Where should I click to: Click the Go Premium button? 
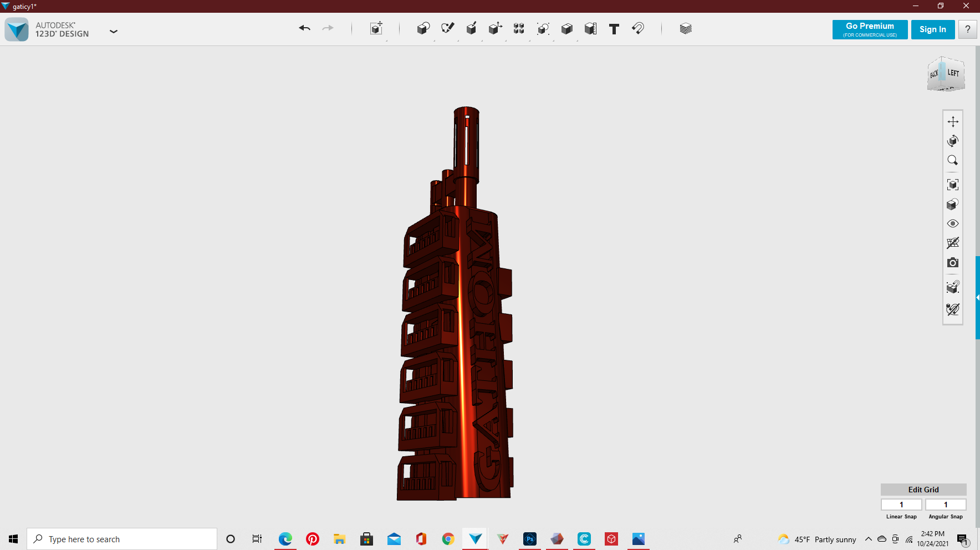pos(870,29)
